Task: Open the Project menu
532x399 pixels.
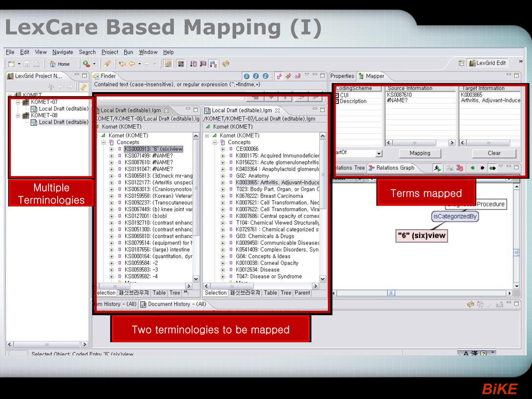Action: tap(110, 52)
